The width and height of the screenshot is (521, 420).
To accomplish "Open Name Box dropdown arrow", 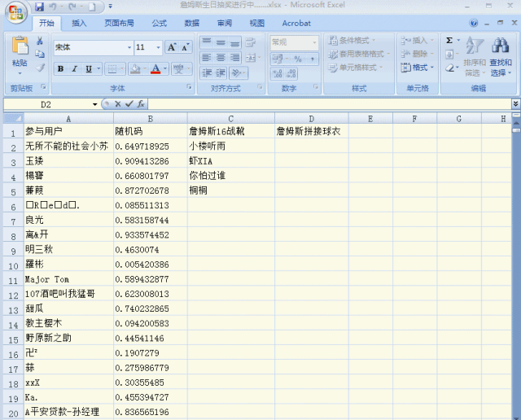I will click(x=94, y=104).
